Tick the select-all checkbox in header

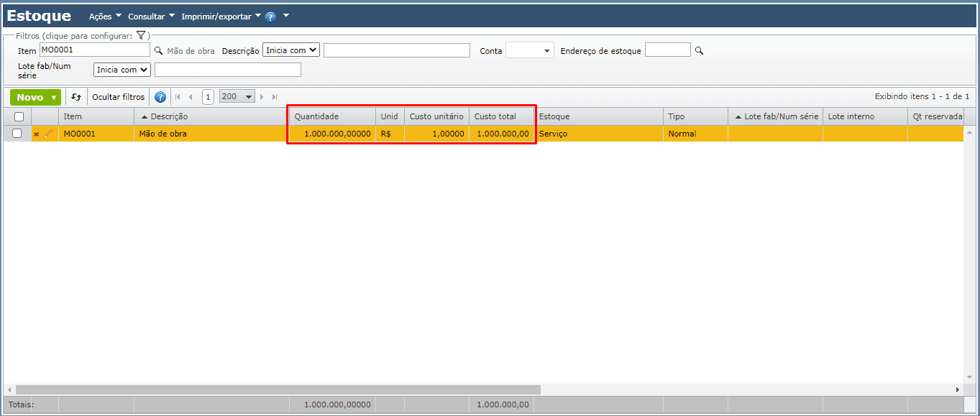point(19,116)
